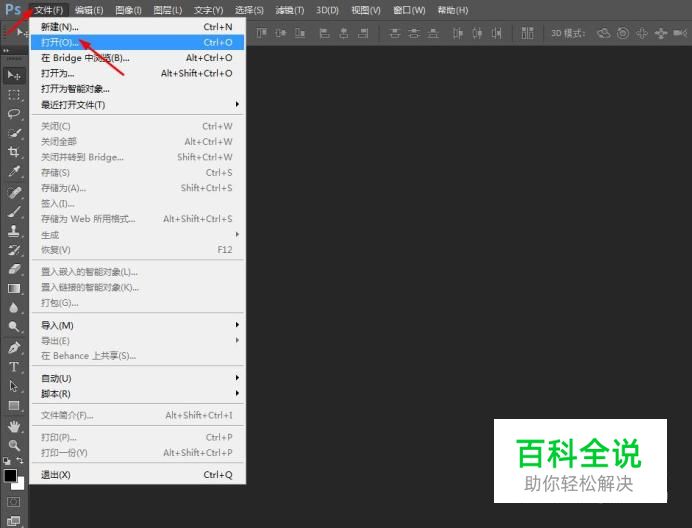Open the 文字(Y) menu
This screenshot has height=528, width=692.
[208, 10]
